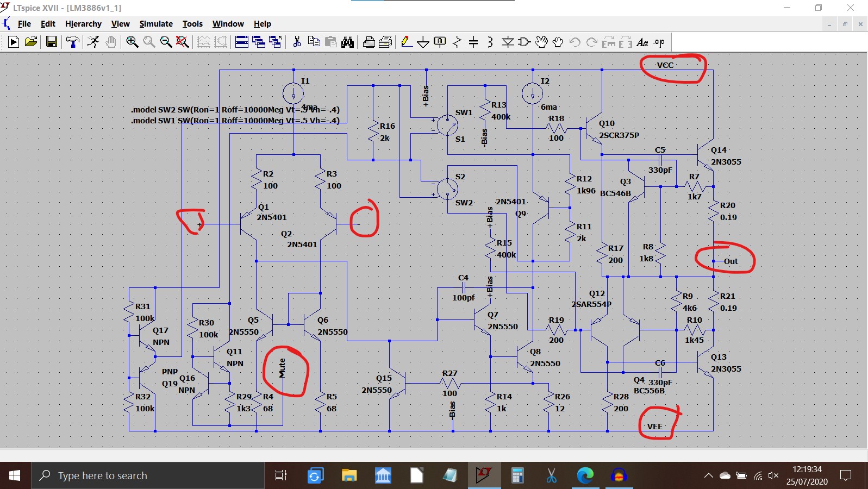This screenshot has height=489, width=868.
Task: Open Microsoft Edge from the taskbar
Action: point(585,476)
